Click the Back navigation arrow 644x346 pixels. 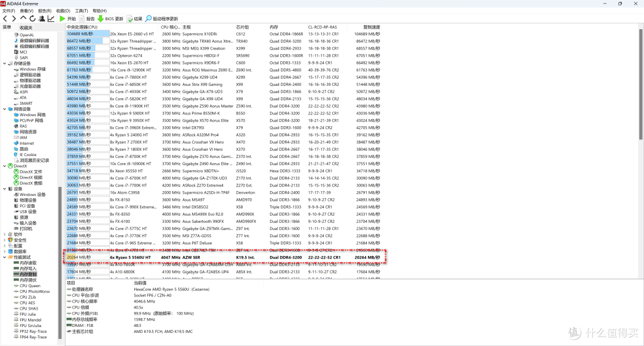(5, 19)
